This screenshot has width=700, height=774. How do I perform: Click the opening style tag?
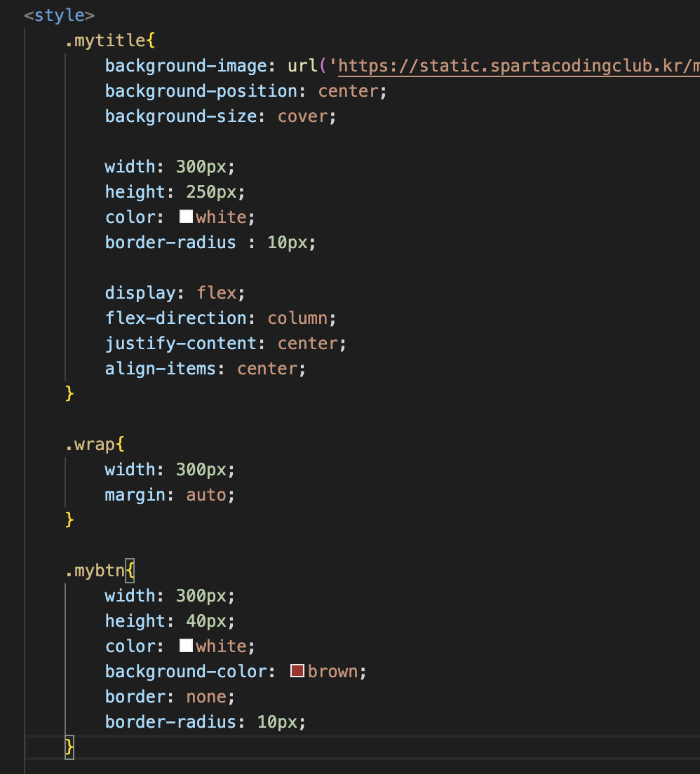60,15
